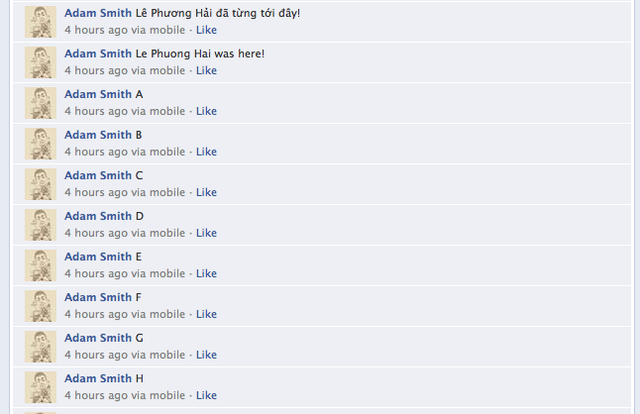The height and width of the screenshot is (414, 640).
Task: Like the comment reading 'G'
Action: [206, 355]
